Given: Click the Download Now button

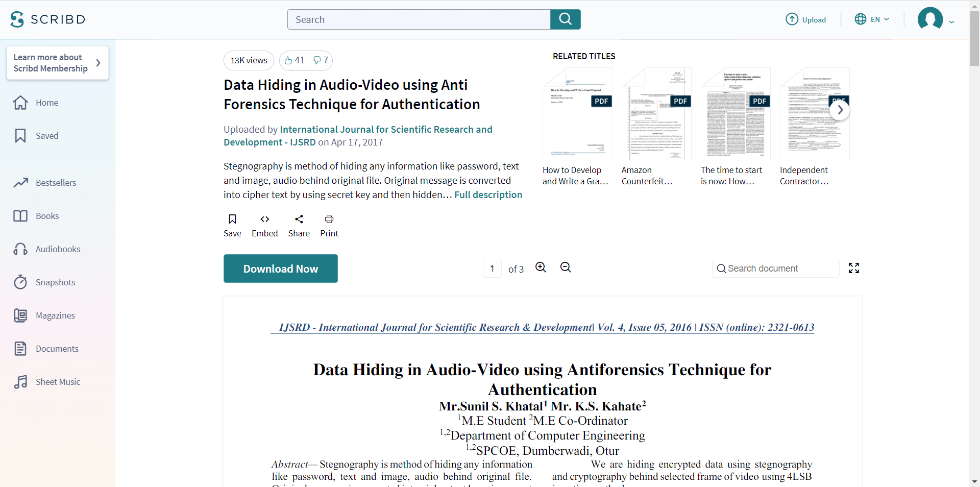Looking at the screenshot, I should pyautogui.click(x=281, y=269).
